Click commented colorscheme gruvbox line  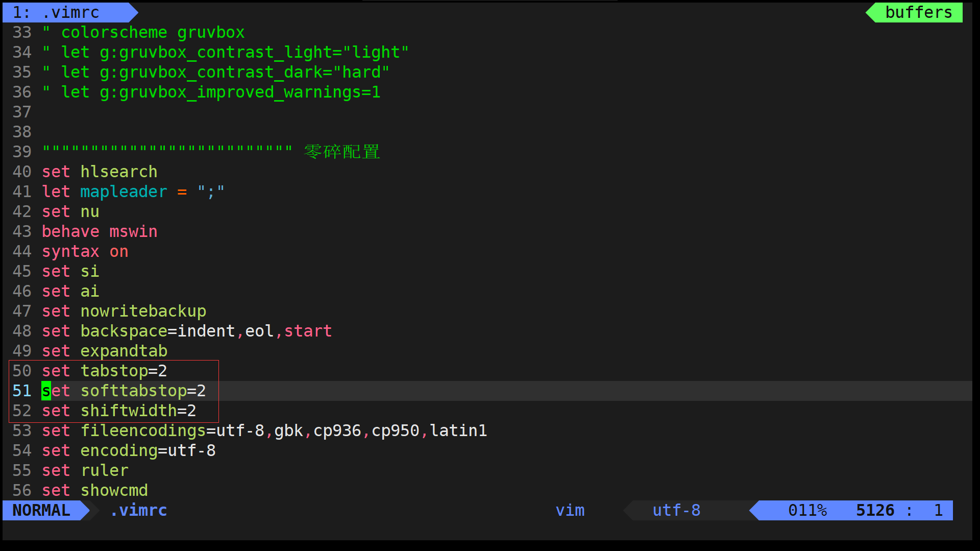pos(143,32)
